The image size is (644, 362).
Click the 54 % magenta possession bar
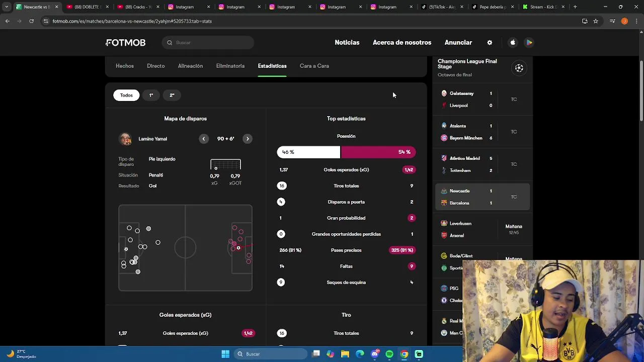coord(378,152)
